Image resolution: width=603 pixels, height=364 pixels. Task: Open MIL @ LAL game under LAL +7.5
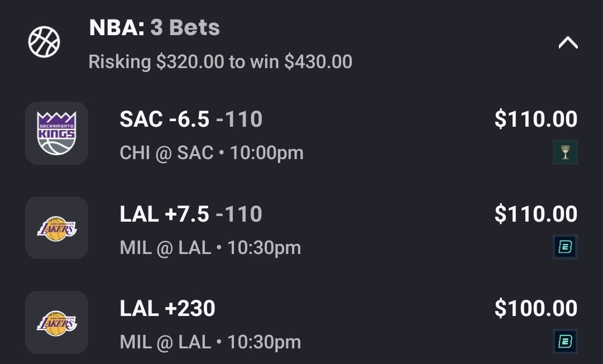[x=210, y=248]
